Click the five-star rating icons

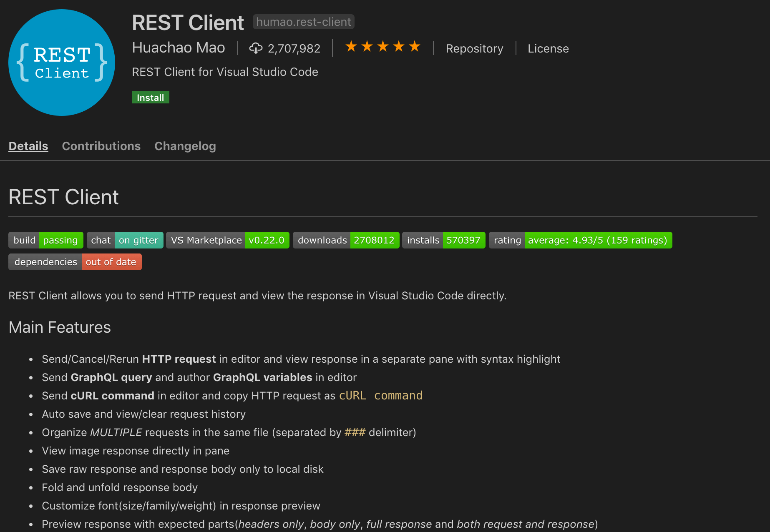click(382, 47)
